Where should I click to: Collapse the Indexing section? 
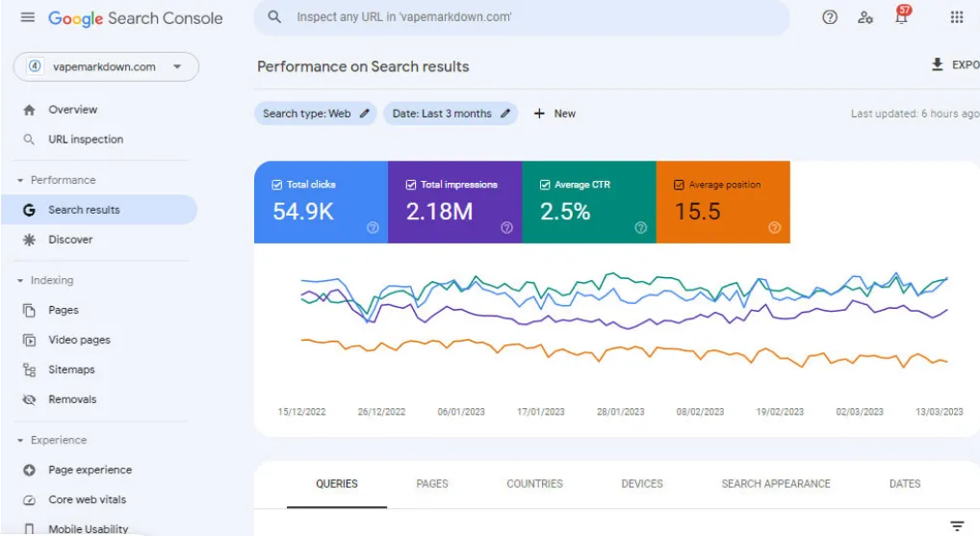[x=20, y=280]
